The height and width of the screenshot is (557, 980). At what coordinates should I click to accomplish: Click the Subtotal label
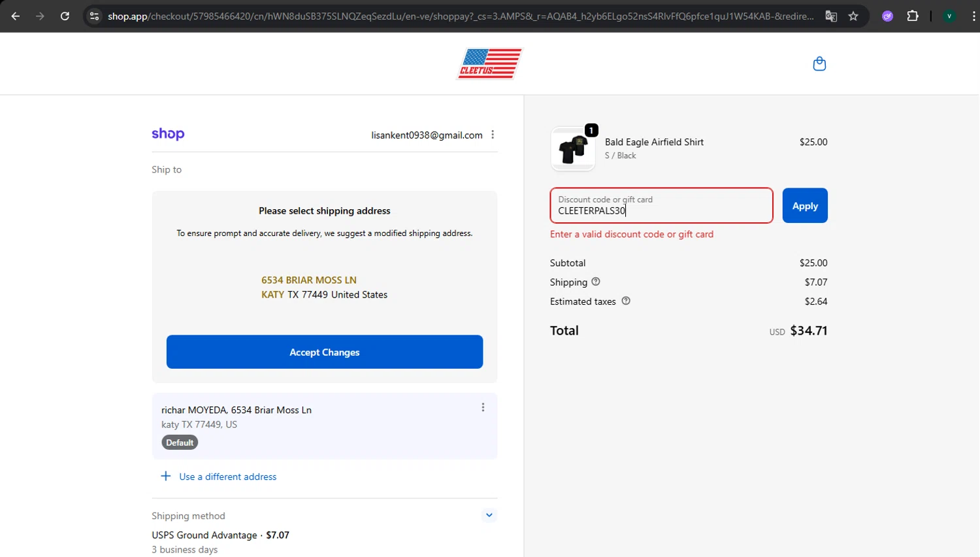point(568,263)
